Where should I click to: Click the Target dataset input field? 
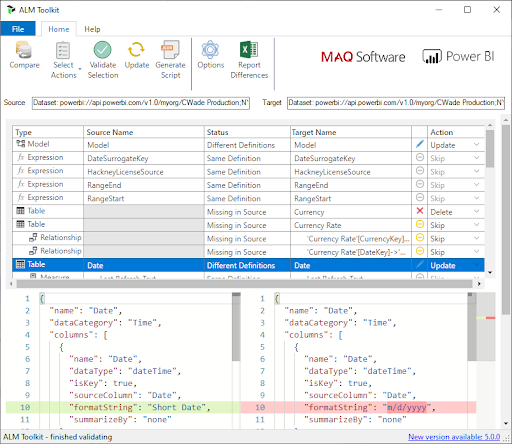[396, 103]
